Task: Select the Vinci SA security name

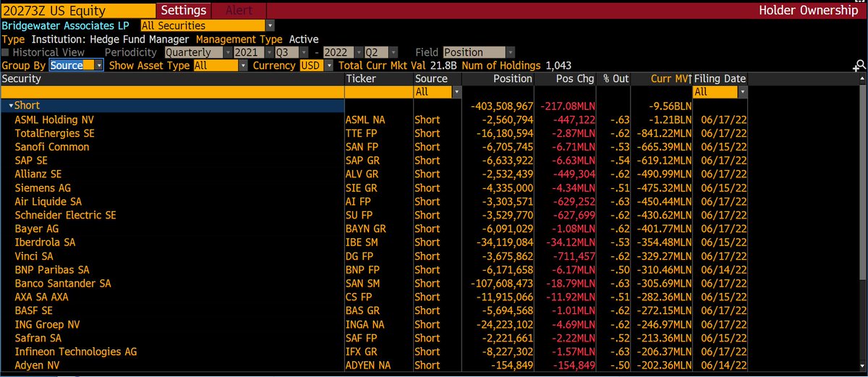Action: [x=35, y=256]
